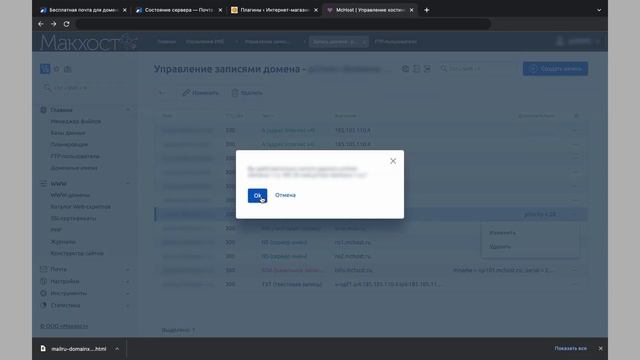The width and height of the screenshot is (640, 360).
Task: Confirm the dialog with the Ok button
Action: [x=257, y=196]
